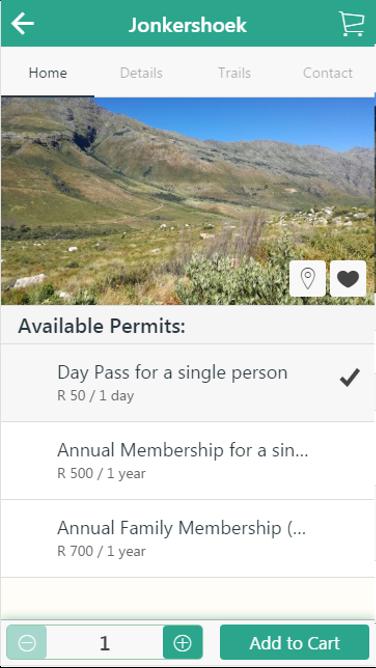
Task: Favorite Jonkershoek with the heart icon
Action: coord(348,279)
